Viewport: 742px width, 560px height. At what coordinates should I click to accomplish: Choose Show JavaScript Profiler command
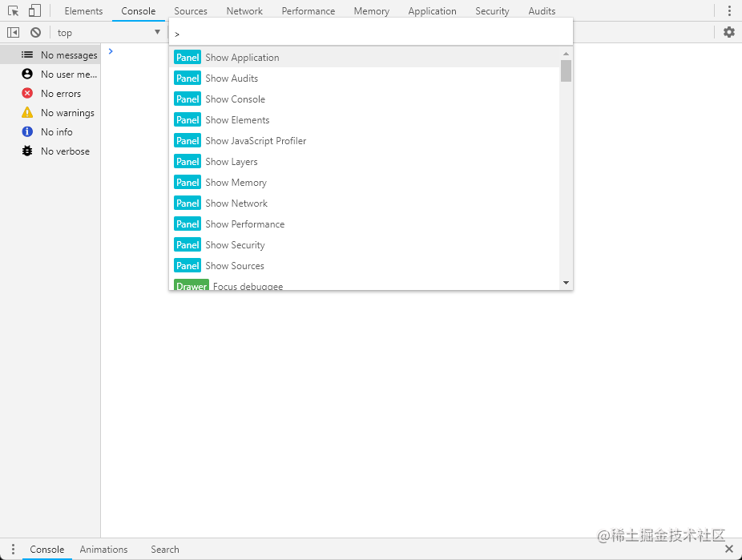pyautogui.click(x=364, y=140)
